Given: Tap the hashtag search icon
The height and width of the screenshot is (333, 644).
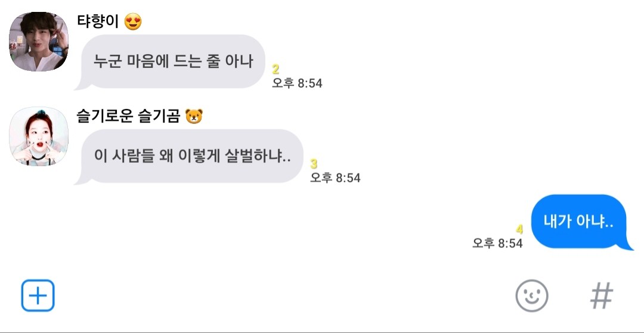Looking at the screenshot, I should pyautogui.click(x=602, y=295).
